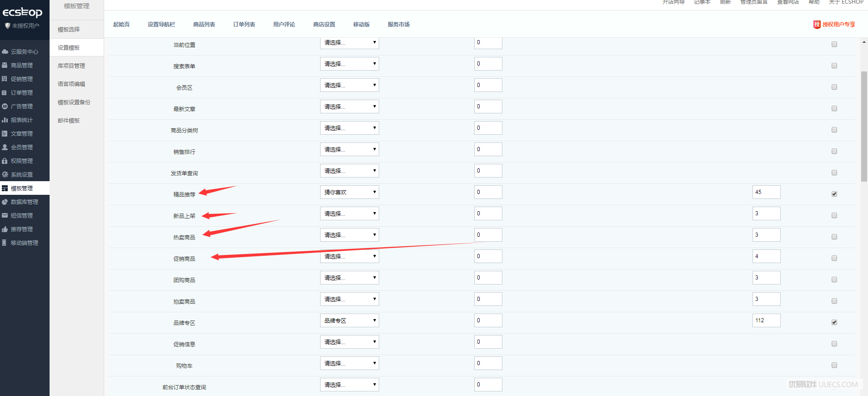Click the sort order field for 销售排行
Image resolution: width=868 pixels, height=396 pixels.
(x=488, y=149)
